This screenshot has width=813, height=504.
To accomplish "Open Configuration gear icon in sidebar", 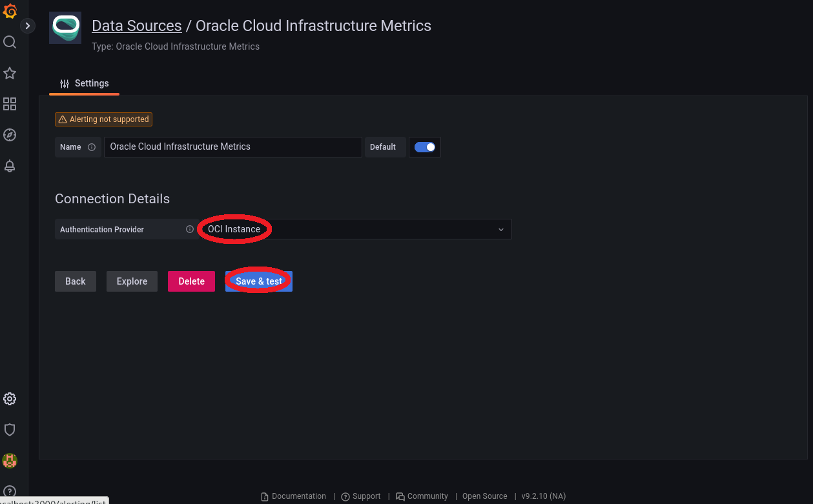I will (x=10, y=399).
